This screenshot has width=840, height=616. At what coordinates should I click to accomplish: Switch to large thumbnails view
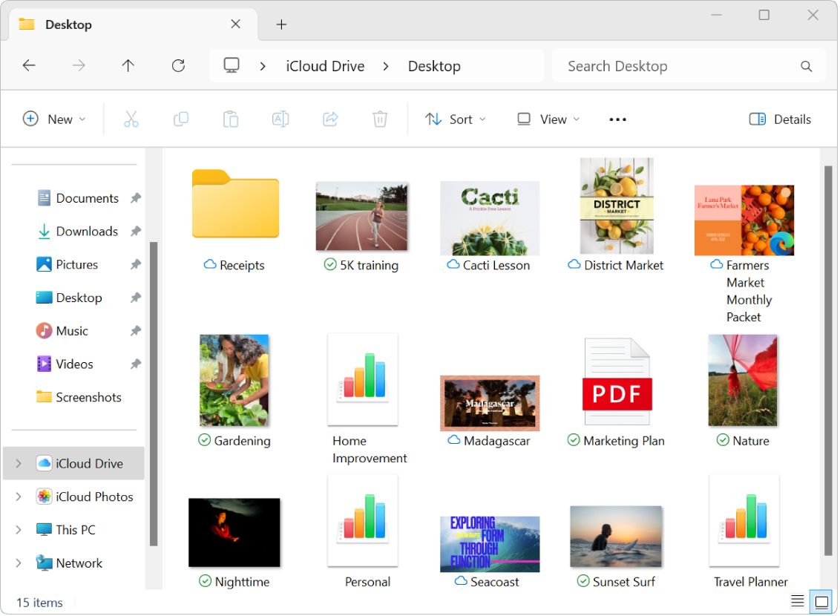tap(821, 601)
